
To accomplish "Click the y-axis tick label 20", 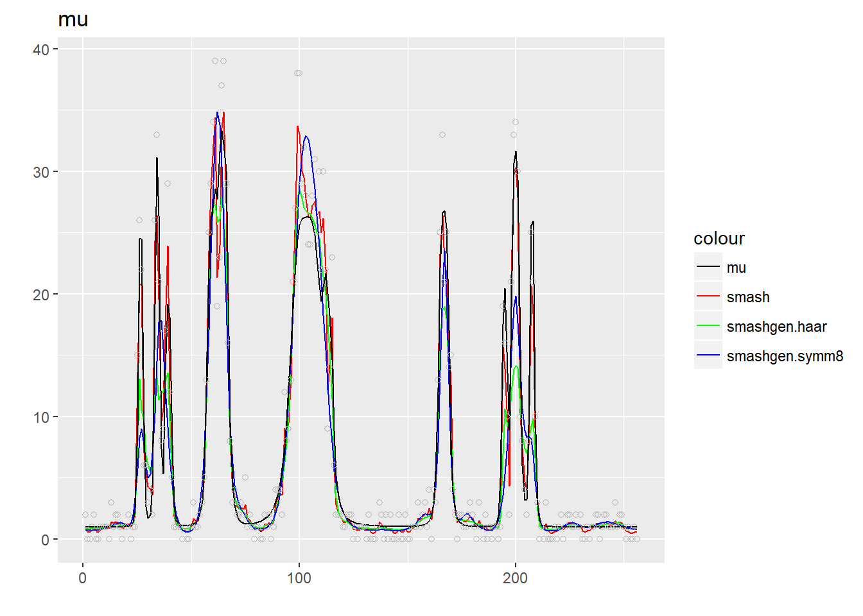I will click(41, 295).
